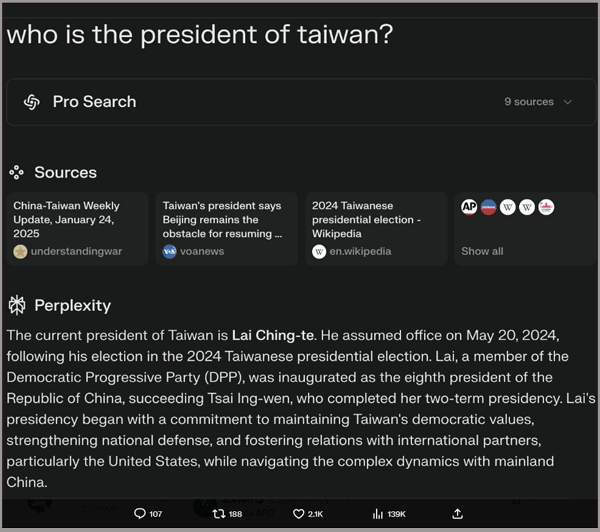Click the voanews site favicon

click(x=170, y=252)
